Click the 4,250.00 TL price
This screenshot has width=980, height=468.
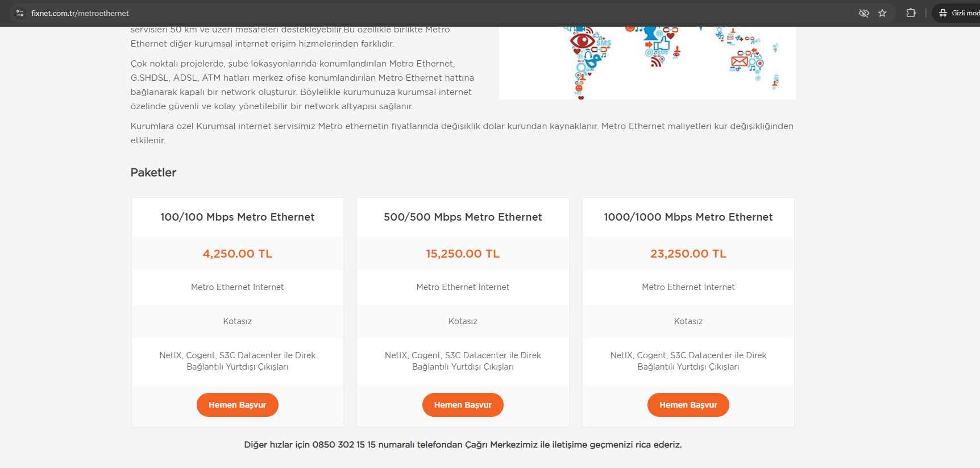(x=237, y=254)
